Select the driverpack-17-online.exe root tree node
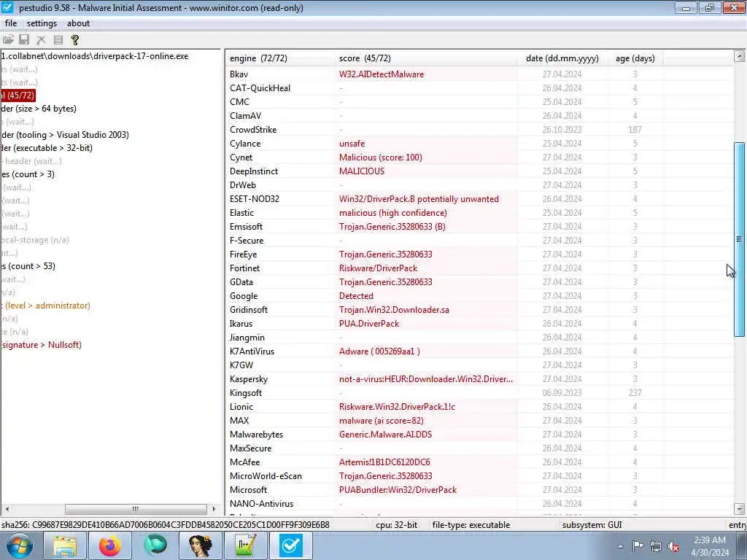This screenshot has width=747, height=560. 94,56
